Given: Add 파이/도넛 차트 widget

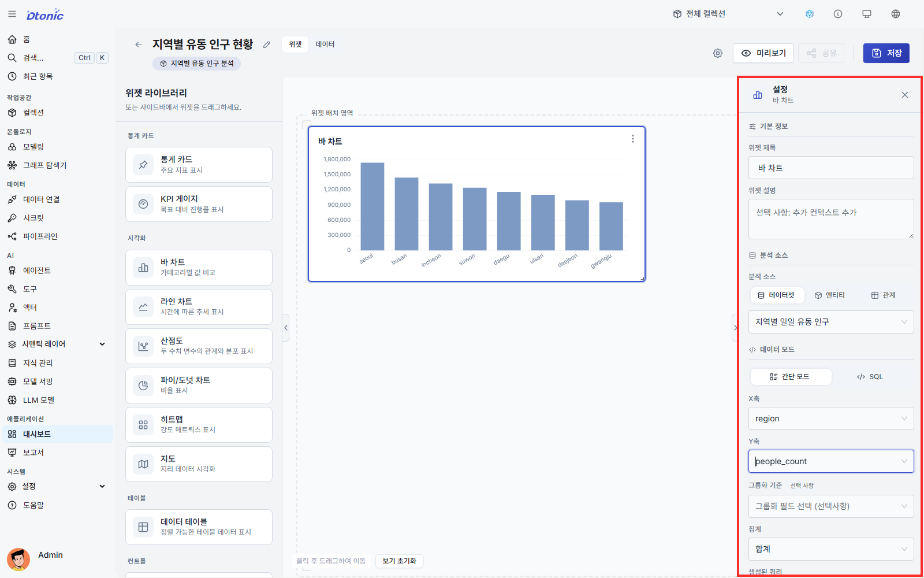Looking at the screenshot, I should 199,386.
